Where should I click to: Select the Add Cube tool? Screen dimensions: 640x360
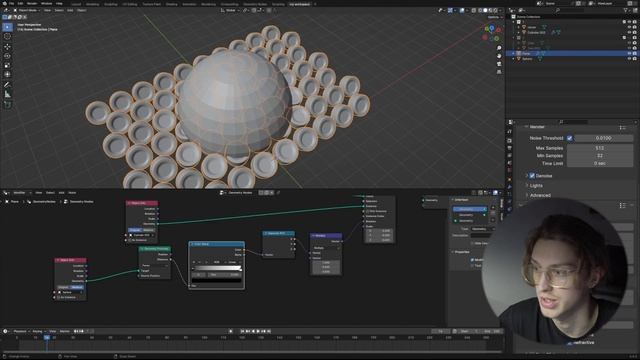pyautogui.click(x=7, y=104)
